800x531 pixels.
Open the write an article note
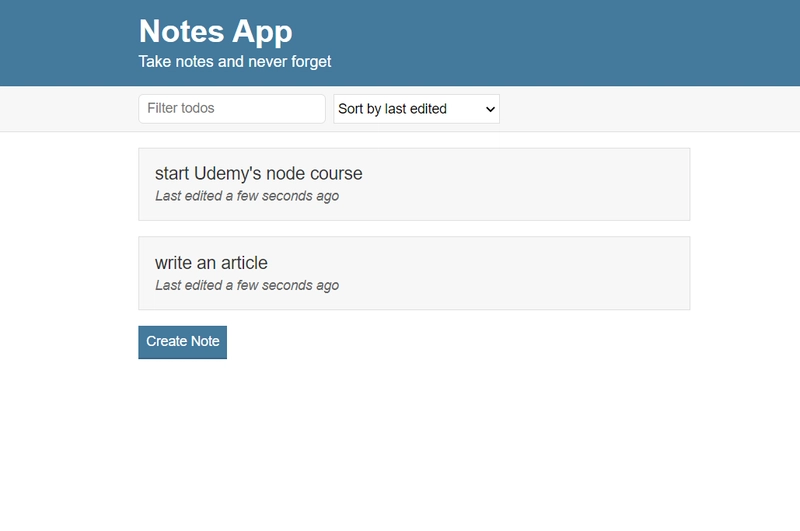coord(414,273)
